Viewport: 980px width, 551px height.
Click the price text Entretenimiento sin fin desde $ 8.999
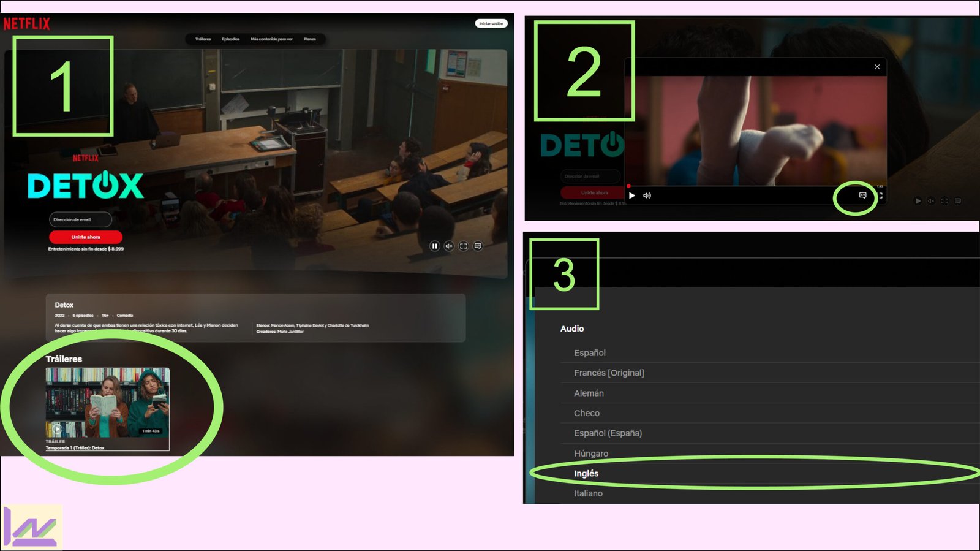coord(86,249)
